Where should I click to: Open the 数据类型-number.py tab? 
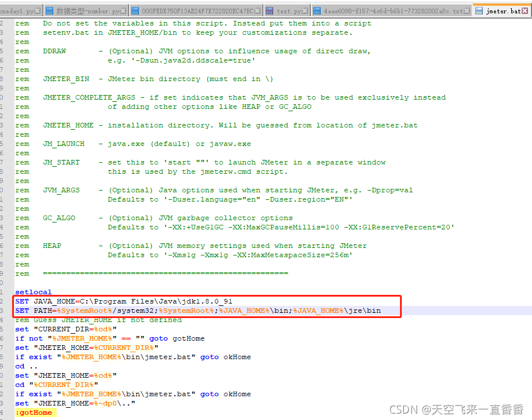coord(87,10)
